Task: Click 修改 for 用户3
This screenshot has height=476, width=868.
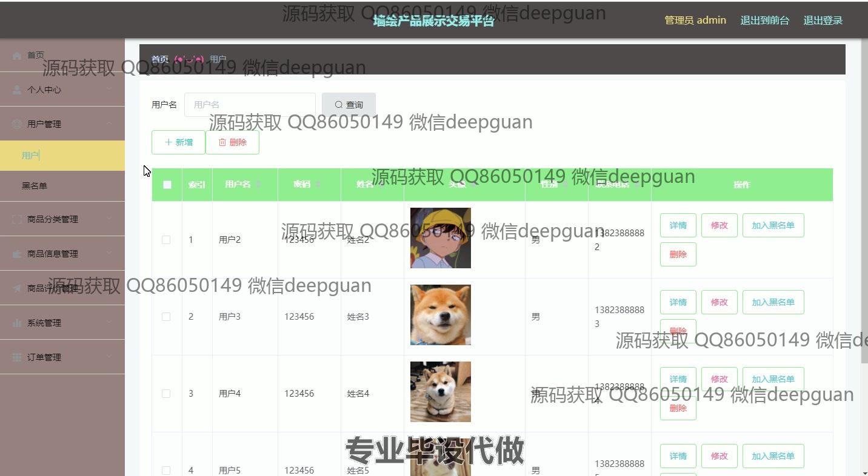Action: coord(719,302)
